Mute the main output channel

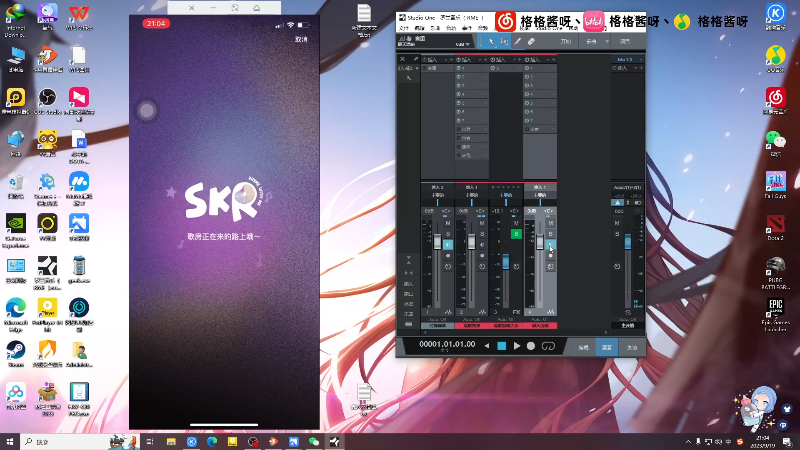pos(617,223)
